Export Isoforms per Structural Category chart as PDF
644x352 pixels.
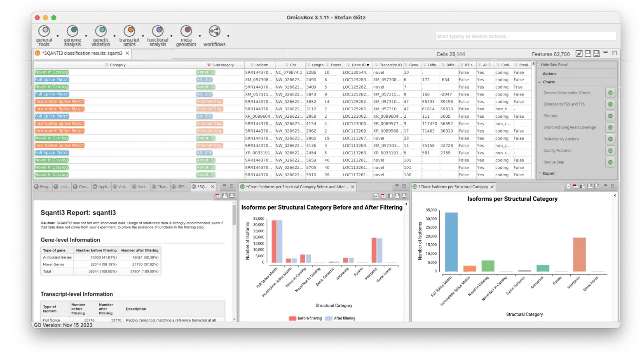point(575,186)
